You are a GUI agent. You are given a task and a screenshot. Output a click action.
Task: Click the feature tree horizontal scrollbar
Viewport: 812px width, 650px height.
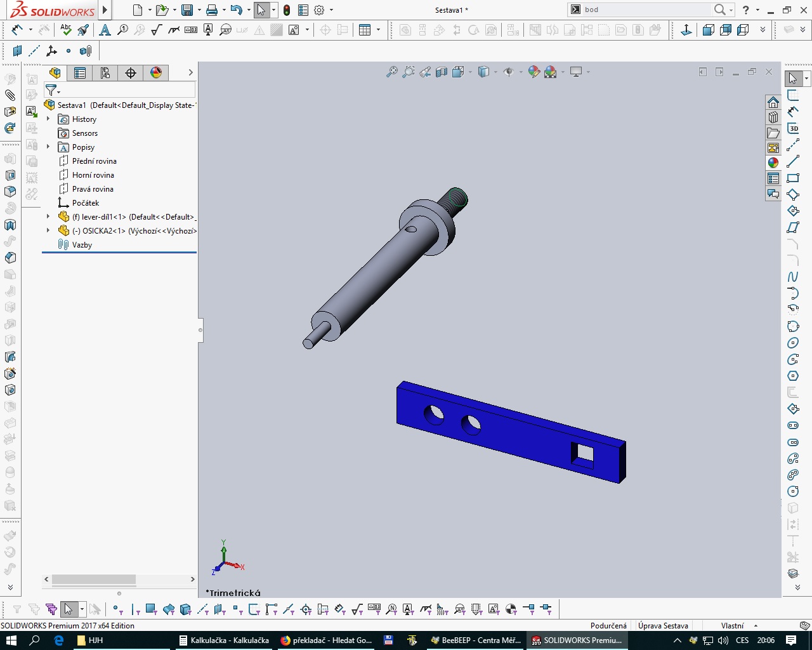click(94, 580)
